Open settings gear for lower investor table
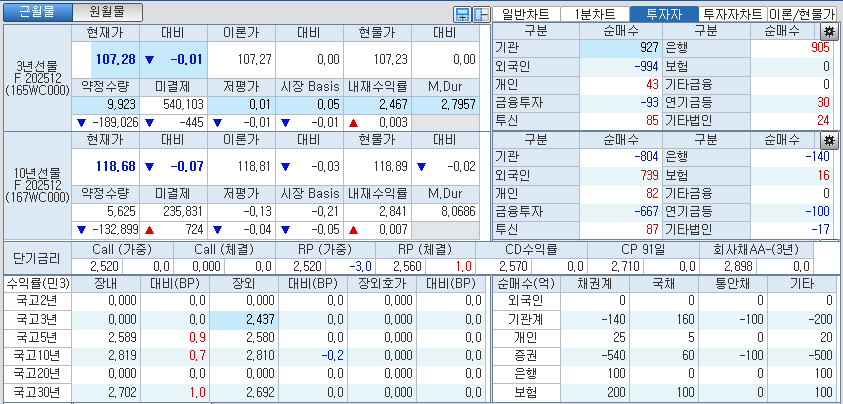The height and width of the screenshot is (404, 843). click(828, 140)
